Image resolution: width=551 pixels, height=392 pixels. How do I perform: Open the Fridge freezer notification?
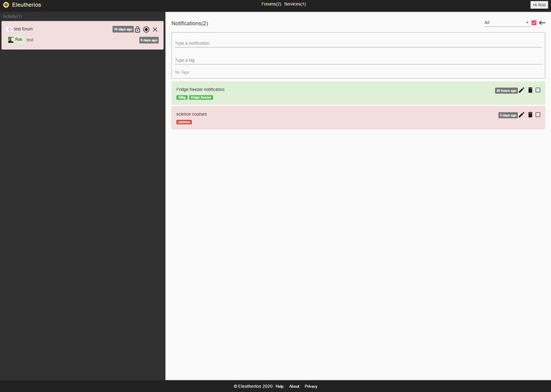[201, 90]
